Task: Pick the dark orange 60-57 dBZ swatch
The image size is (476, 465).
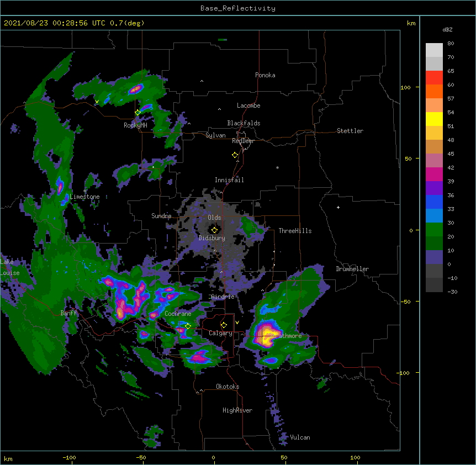Action: coord(434,91)
